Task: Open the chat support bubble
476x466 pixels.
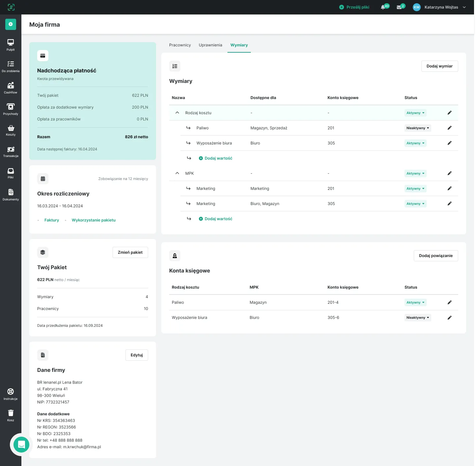Action: pyautogui.click(x=21, y=445)
